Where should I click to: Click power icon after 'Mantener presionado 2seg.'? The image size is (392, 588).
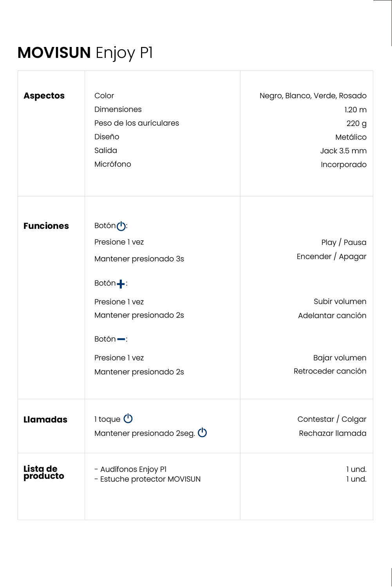pyautogui.click(x=202, y=433)
